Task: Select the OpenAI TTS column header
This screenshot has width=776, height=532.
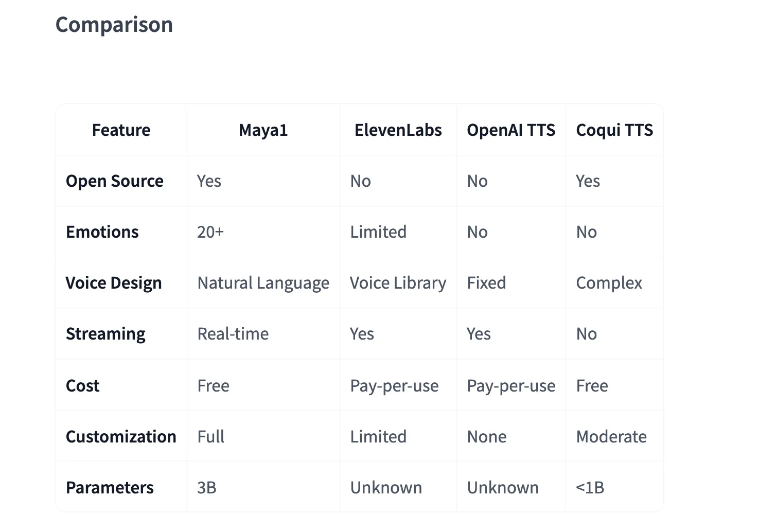Action: click(x=510, y=130)
